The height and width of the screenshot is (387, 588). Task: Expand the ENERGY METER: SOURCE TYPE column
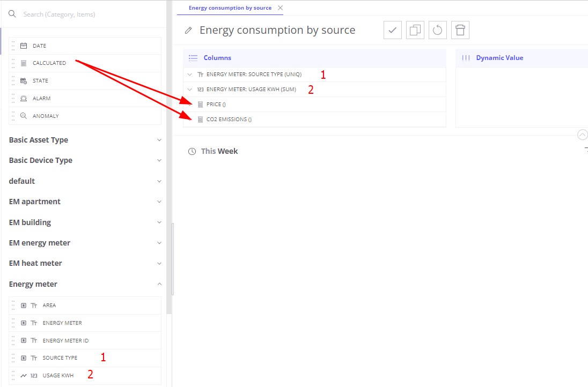tap(189, 75)
